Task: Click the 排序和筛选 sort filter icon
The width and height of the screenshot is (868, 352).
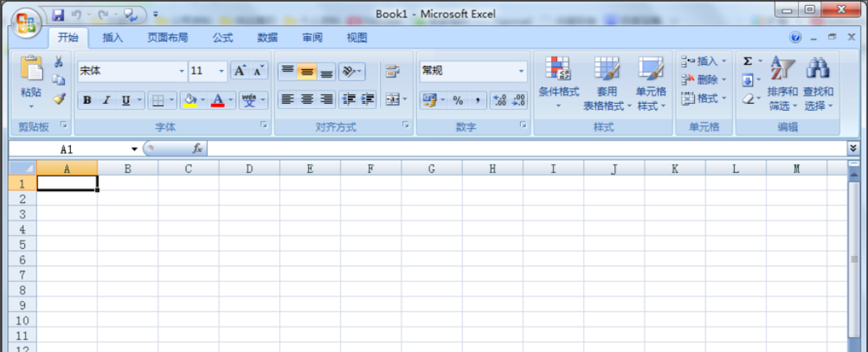Action: pyautogui.click(x=782, y=69)
